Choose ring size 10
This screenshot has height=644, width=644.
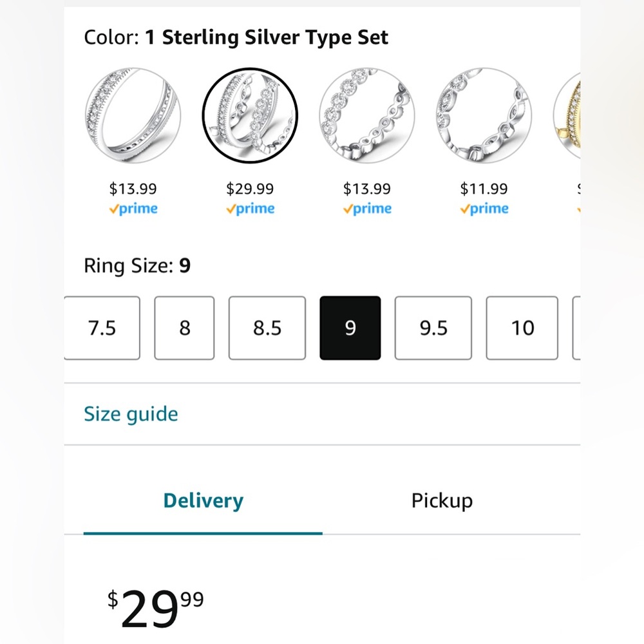[522, 327]
